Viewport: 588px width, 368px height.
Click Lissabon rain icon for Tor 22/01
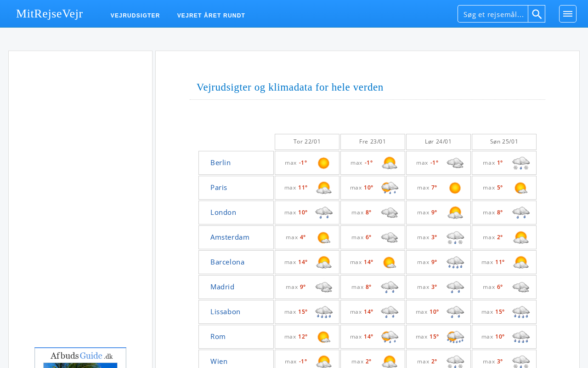[x=324, y=312]
